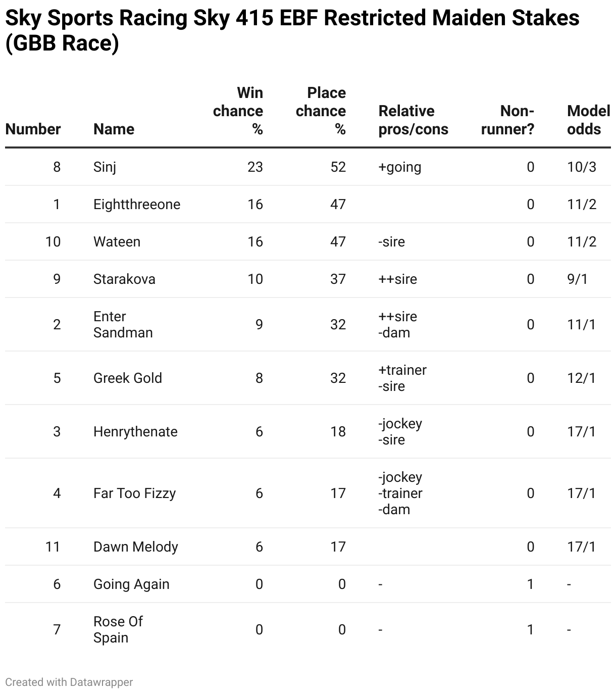Select the Eightthreeone row name
The width and height of the screenshot is (616, 694).
pyautogui.click(x=136, y=204)
